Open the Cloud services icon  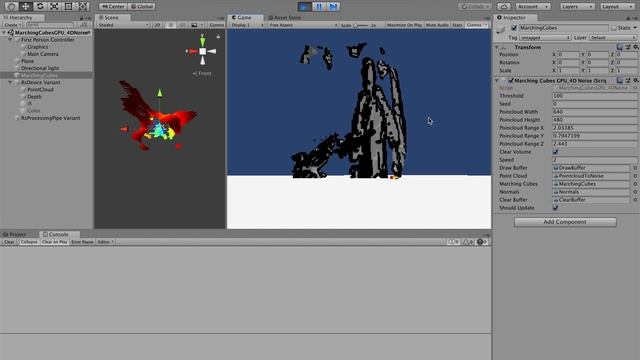(x=504, y=7)
